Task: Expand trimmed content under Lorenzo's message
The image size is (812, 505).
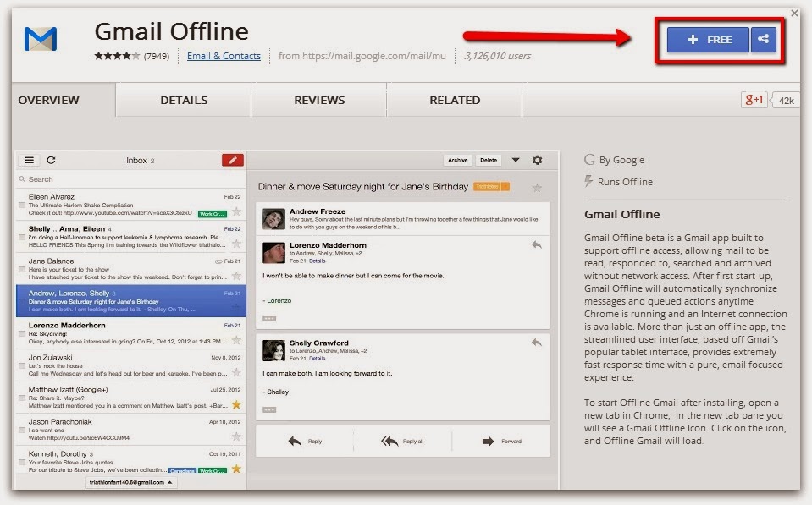Action: 269,318
